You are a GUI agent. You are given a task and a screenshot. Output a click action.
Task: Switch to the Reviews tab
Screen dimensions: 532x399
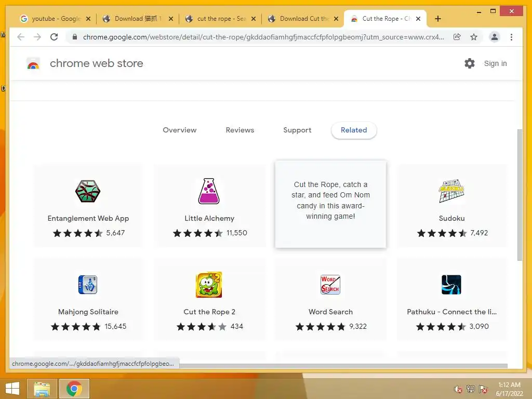pos(240,130)
